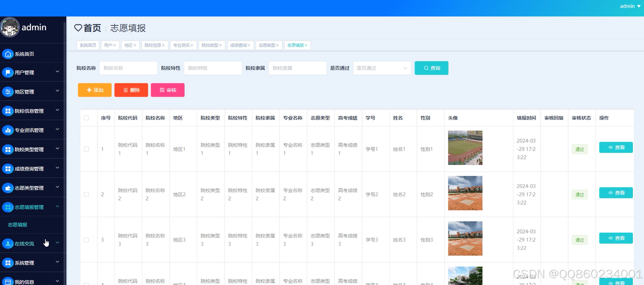This screenshot has width=644, height=285.
Task: Open row 3 campus plaza thumbnail
Action: point(465,239)
